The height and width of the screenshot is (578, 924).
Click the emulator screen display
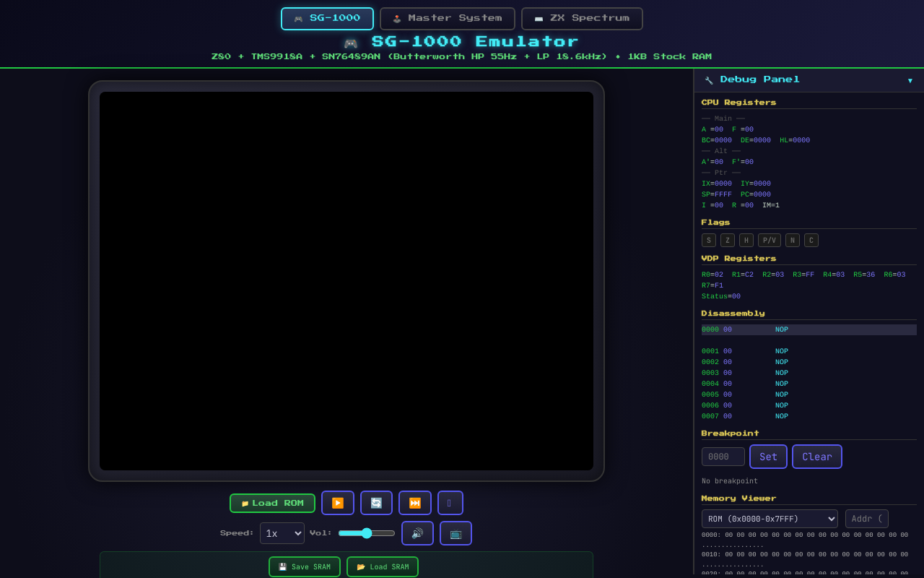click(346, 281)
